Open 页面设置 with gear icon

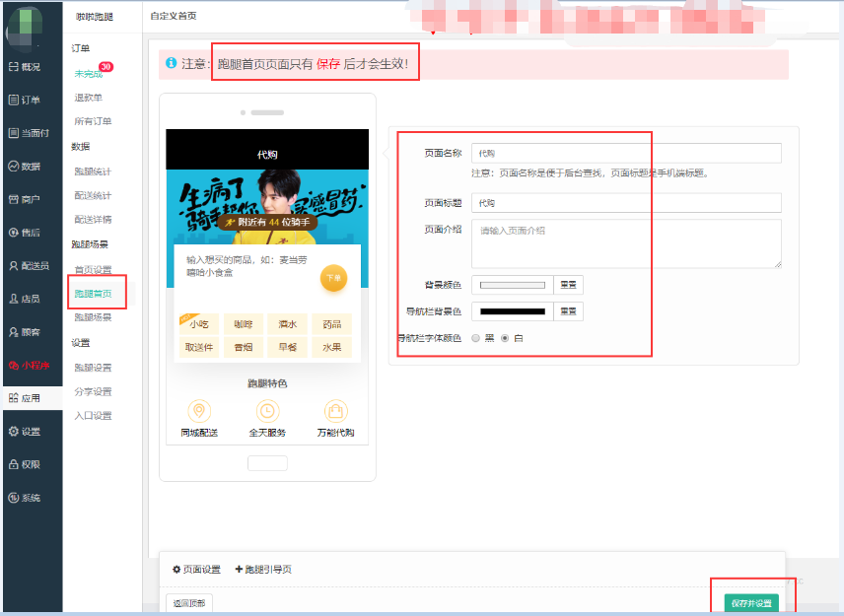196,570
